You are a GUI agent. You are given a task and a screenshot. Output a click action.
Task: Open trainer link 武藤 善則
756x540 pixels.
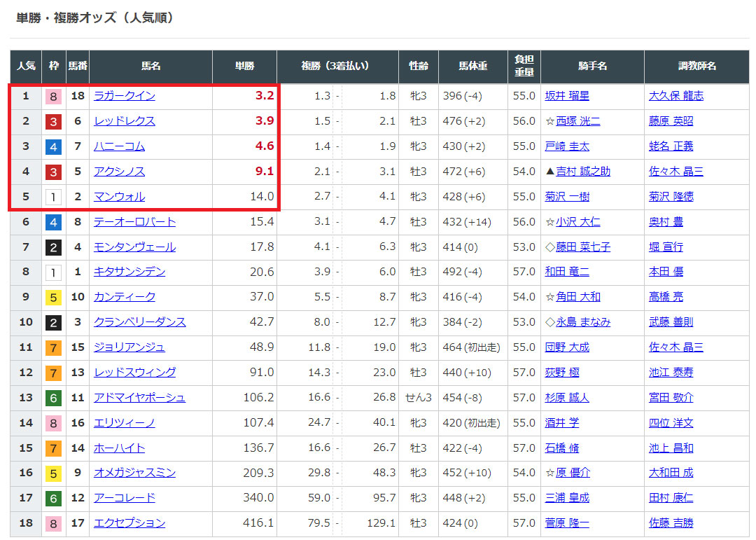point(671,322)
